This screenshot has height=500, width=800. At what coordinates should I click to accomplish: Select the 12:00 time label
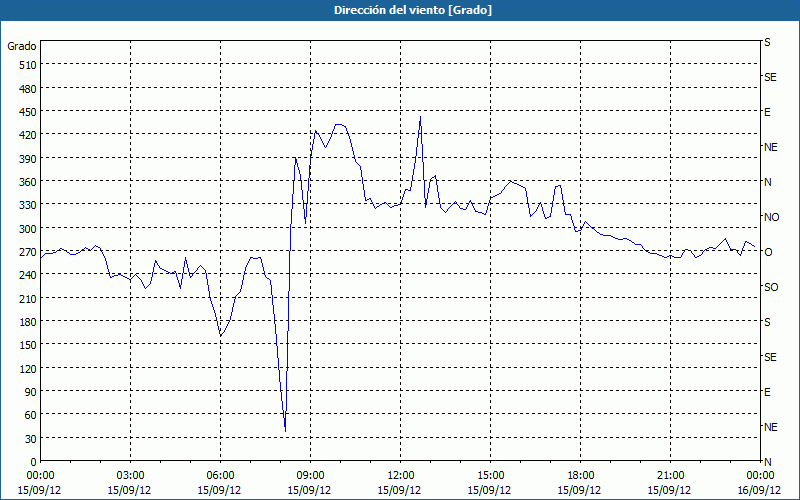point(401,476)
